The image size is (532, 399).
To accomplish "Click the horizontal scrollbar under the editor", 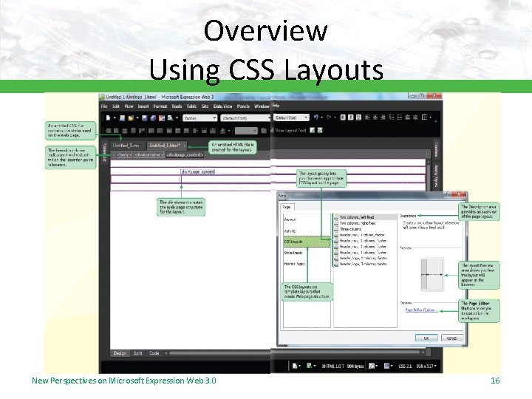I will (x=295, y=353).
